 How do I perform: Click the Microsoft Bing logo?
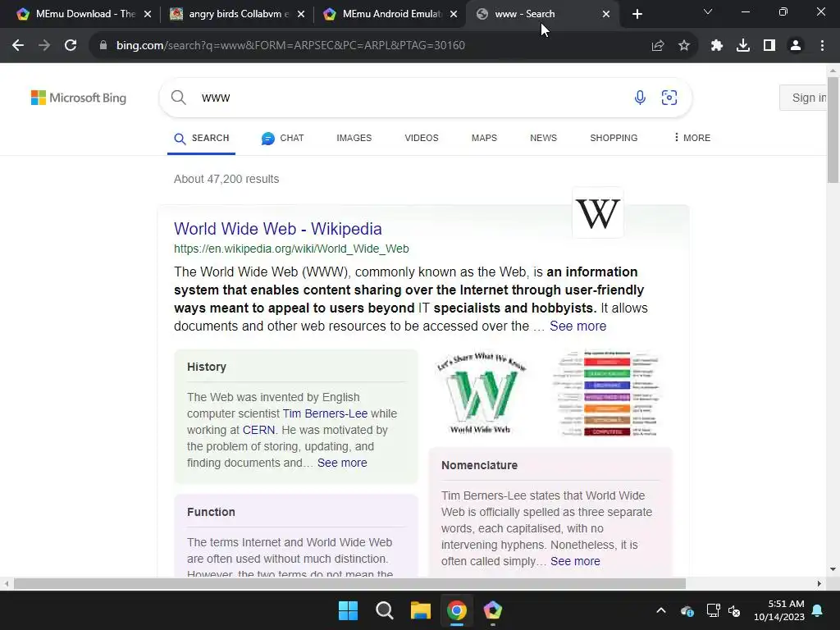click(79, 98)
